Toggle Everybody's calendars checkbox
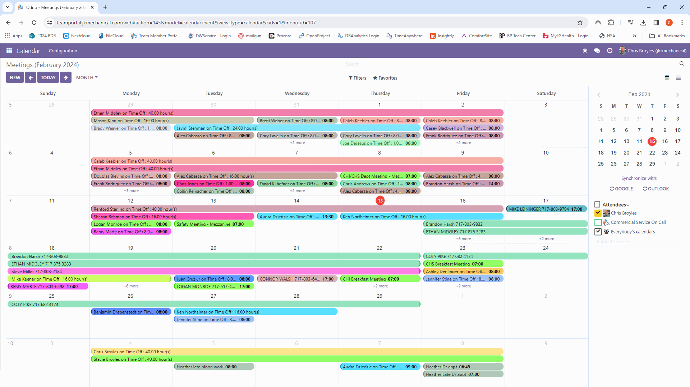 click(x=598, y=232)
